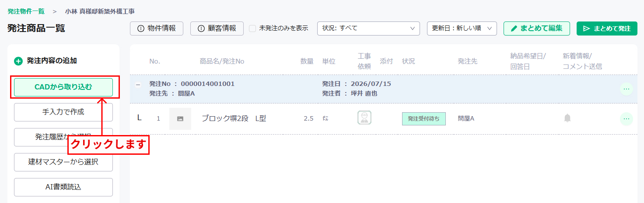Open the 更新日:新しい順 sort dropdown

coord(462,28)
